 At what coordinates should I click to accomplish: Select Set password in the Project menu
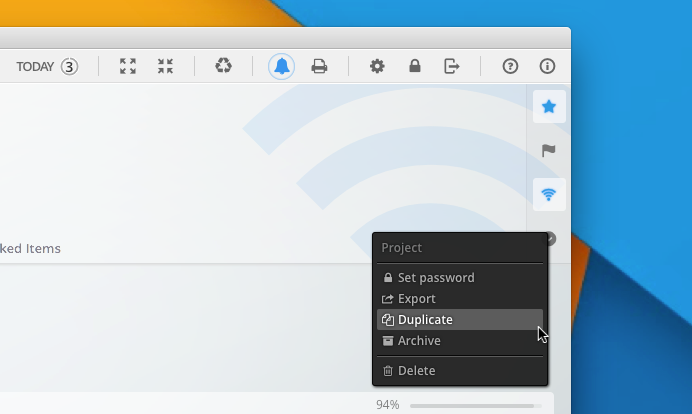coord(436,278)
